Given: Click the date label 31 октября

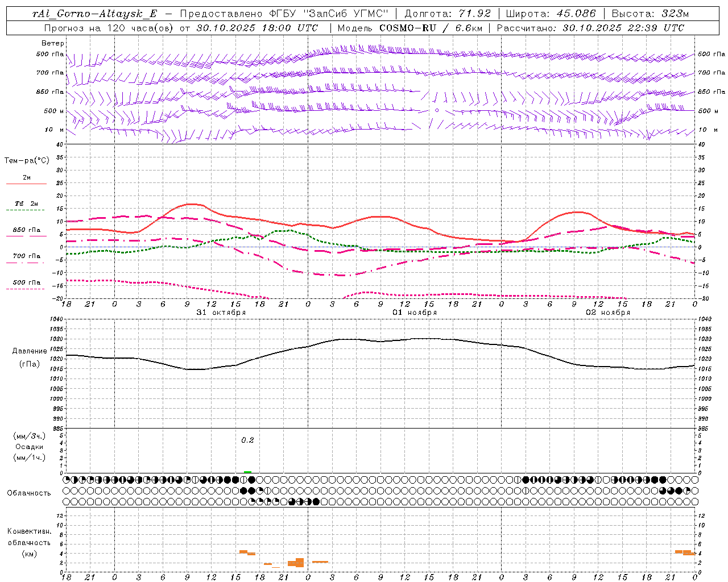Looking at the screenshot, I should [221, 313].
